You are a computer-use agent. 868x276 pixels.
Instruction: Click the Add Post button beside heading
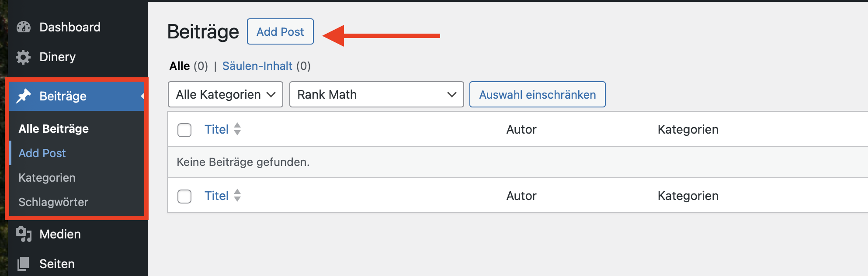pyautogui.click(x=280, y=31)
